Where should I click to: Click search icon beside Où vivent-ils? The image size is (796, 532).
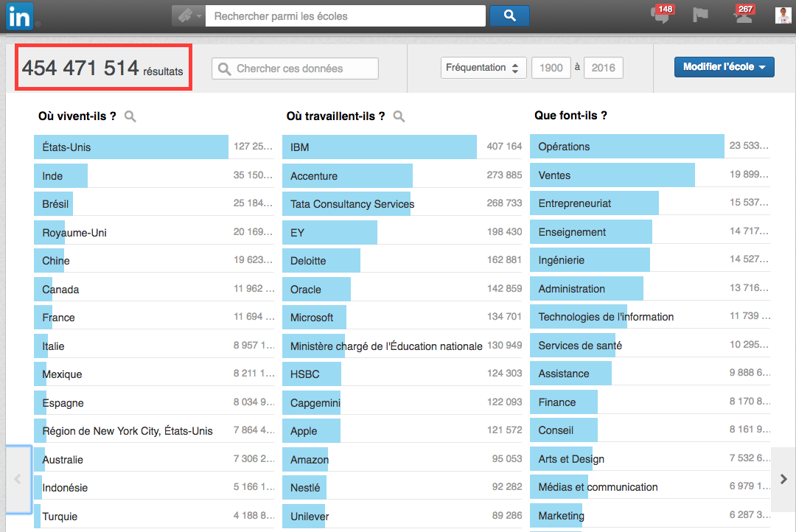pos(130,116)
